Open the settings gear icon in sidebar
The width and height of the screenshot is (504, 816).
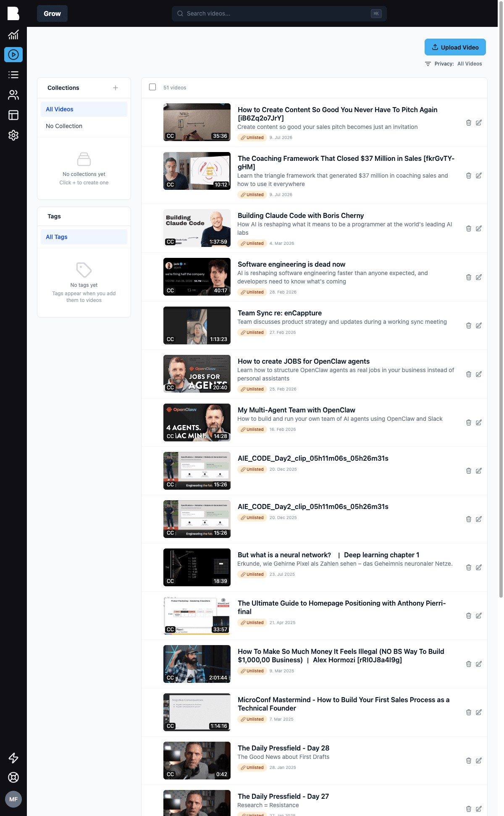click(x=13, y=135)
